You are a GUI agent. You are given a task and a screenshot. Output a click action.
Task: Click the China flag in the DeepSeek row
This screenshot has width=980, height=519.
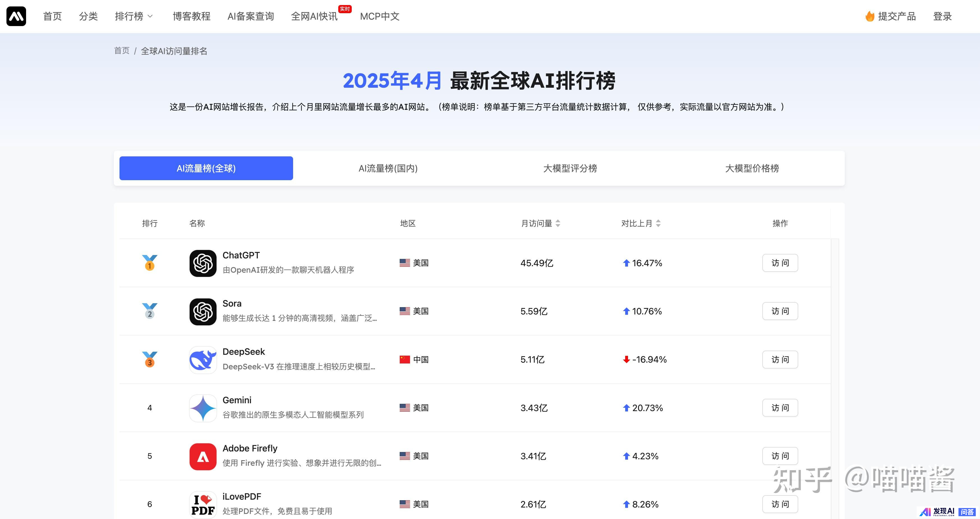(x=405, y=359)
